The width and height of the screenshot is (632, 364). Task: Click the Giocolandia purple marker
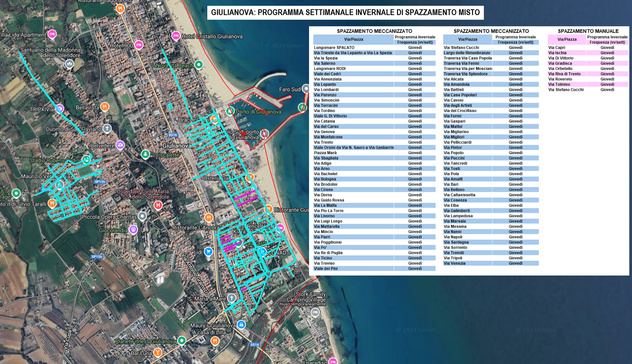(x=133, y=230)
